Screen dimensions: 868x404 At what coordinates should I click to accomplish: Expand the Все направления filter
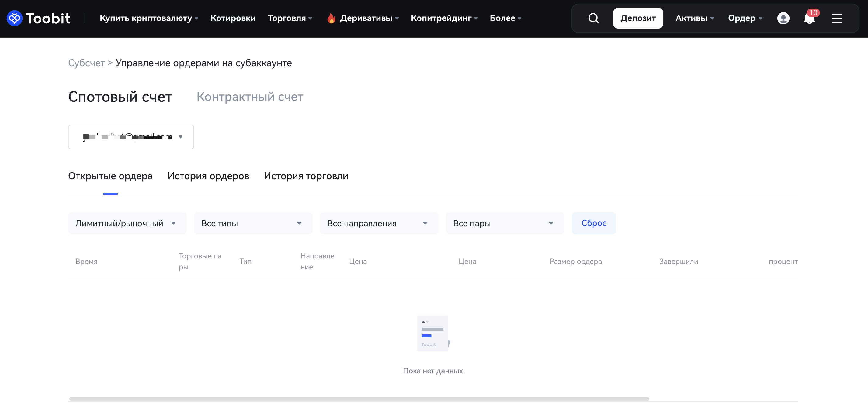[x=379, y=223]
